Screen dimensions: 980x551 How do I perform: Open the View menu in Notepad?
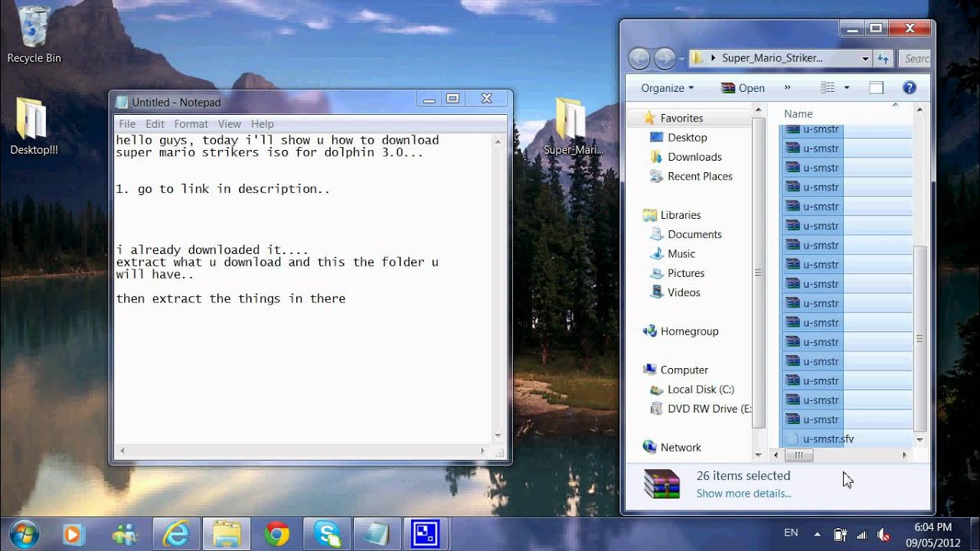pyautogui.click(x=229, y=124)
